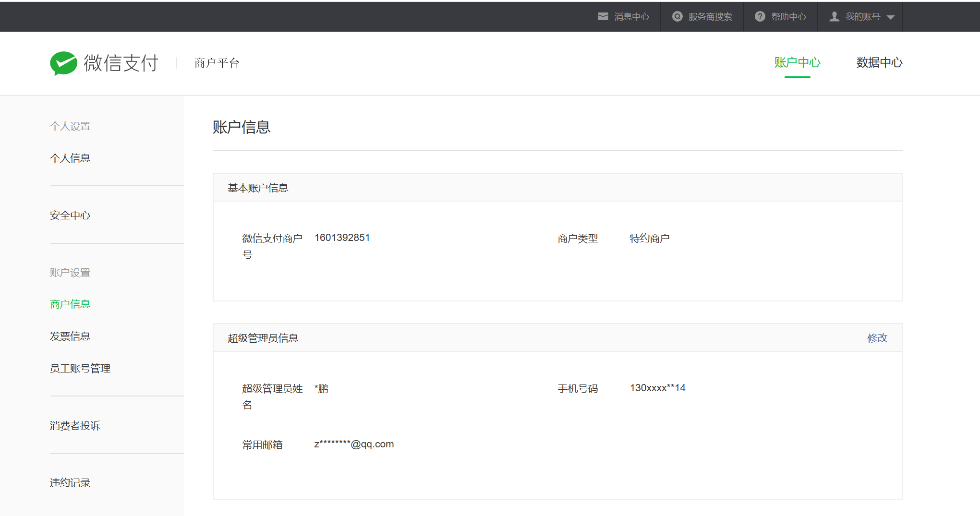This screenshot has width=980, height=516.
Task: Click the 账户设置 sidebar group label
Action: pos(70,273)
